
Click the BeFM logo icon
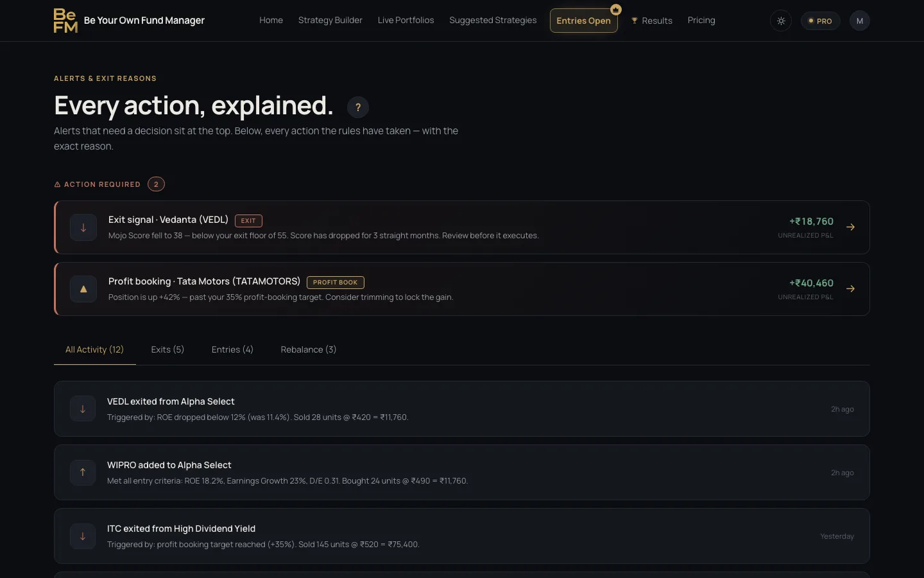pyautogui.click(x=65, y=21)
